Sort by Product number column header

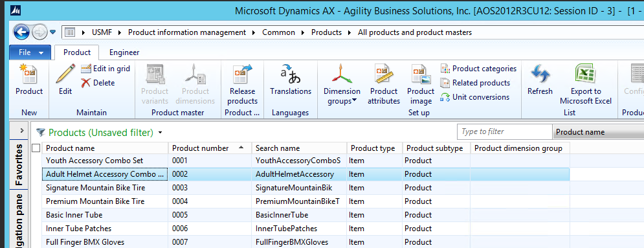210,148
